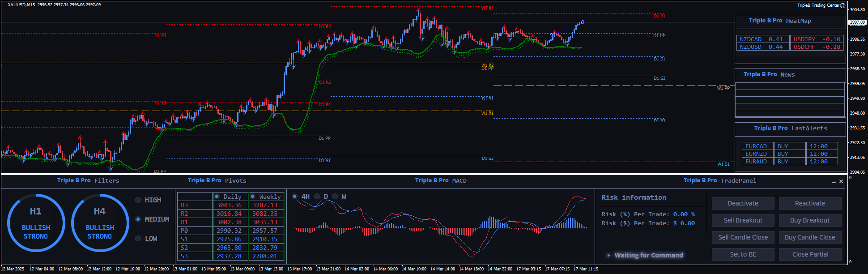The height and width of the screenshot is (274, 868).
Task: Click the H1 Bullish Strong trend gauge
Action: (36, 223)
